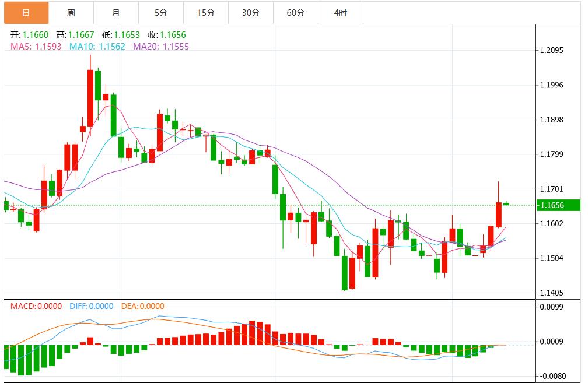This screenshot has height=383, width=588.
Task: Switch to the 4时 timeframe tab
Action: (x=341, y=12)
